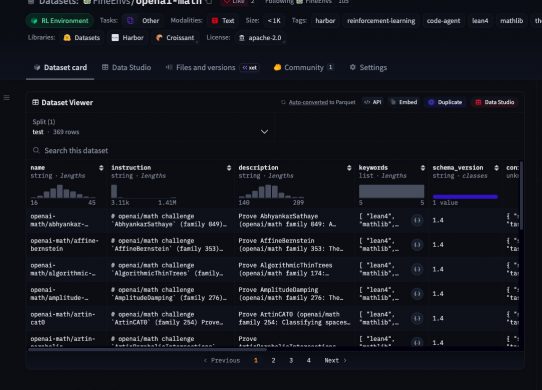Click the horizontal table scrollbar
The image size is (542, 390).
tap(148, 350)
